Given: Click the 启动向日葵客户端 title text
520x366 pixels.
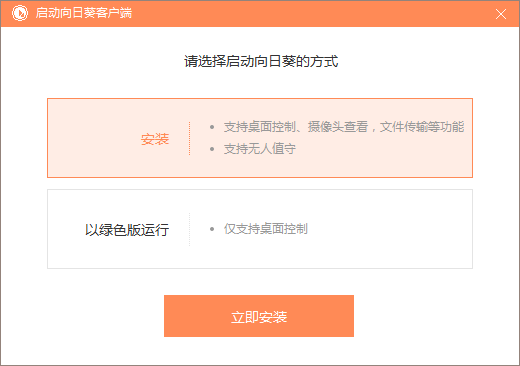Looking at the screenshot, I should (84, 13).
